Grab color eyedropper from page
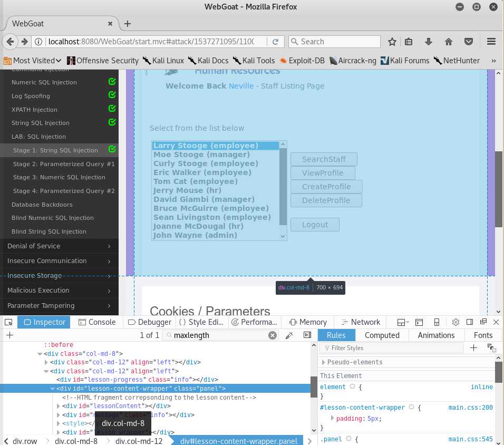The width and height of the screenshot is (504, 445). tap(289, 335)
